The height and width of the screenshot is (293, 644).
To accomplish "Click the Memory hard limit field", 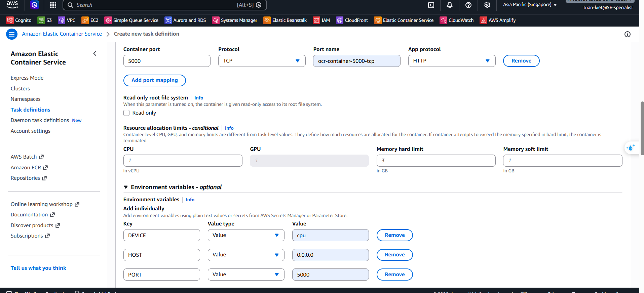I will coord(435,161).
